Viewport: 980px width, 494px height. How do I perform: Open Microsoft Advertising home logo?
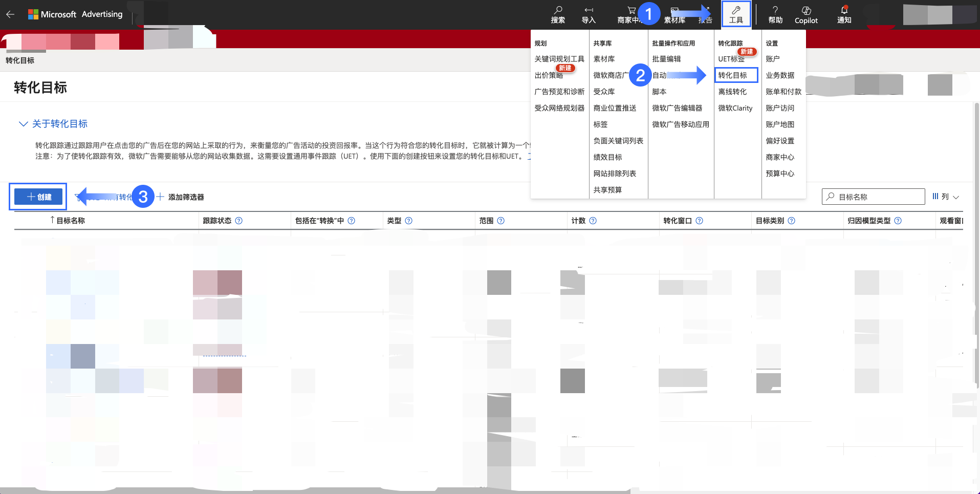point(75,14)
